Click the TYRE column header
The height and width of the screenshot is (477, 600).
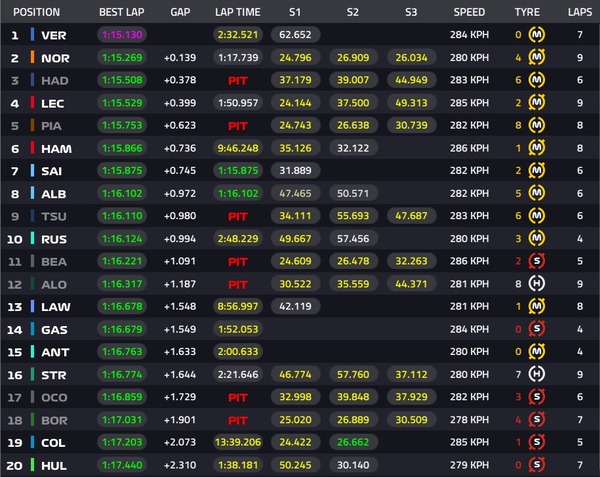coord(526,12)
